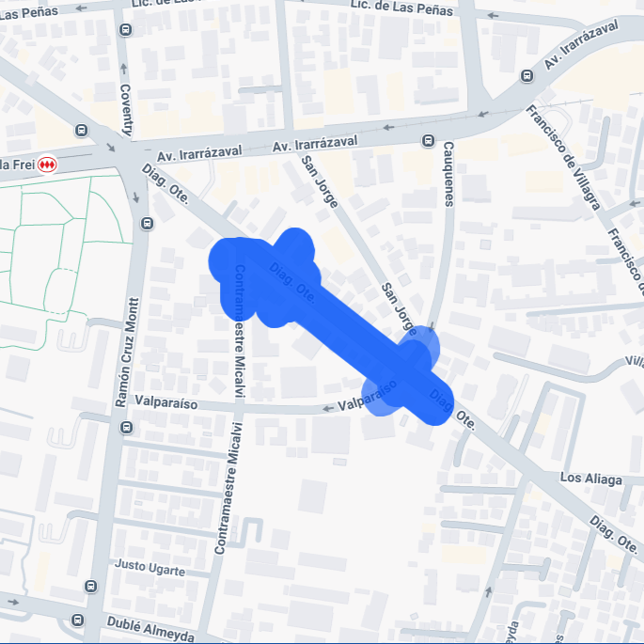644x644 pixels.
Task: Click the Francisco de Villagra street label
Action: 563,158
